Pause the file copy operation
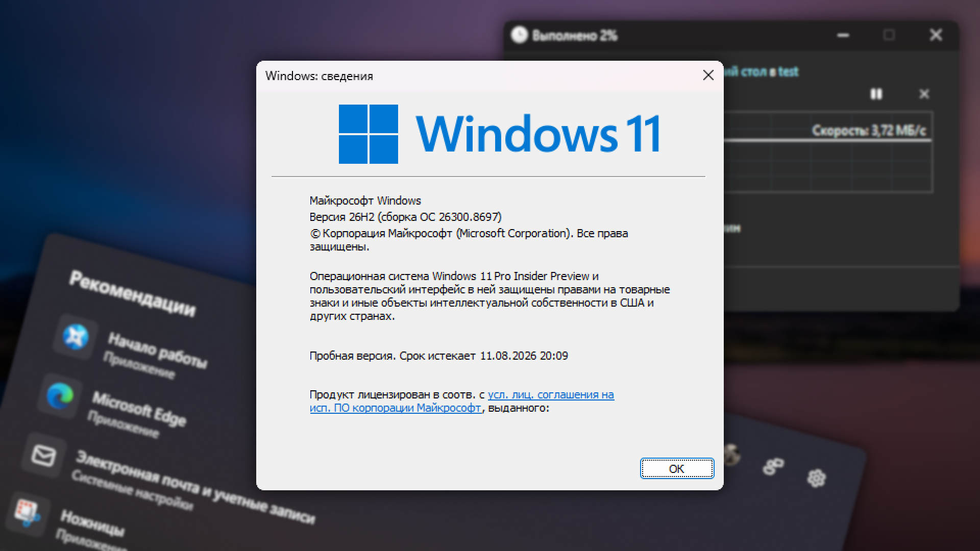Screen dimensions: 980x551 coord(876,94)
